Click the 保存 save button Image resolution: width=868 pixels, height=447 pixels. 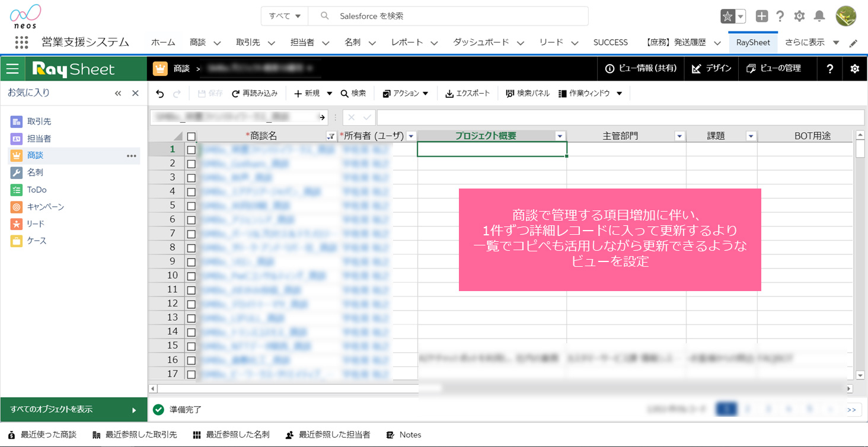click(x=210, y=94)
